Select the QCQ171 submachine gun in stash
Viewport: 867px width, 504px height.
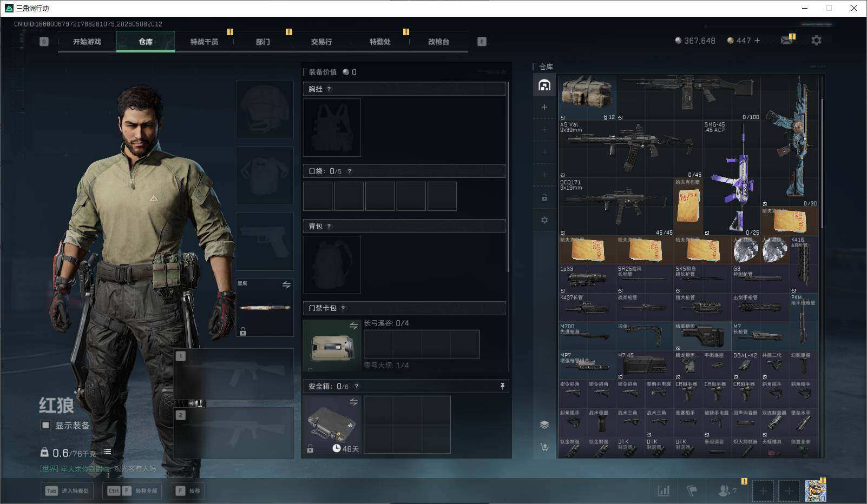coord(616,207)
